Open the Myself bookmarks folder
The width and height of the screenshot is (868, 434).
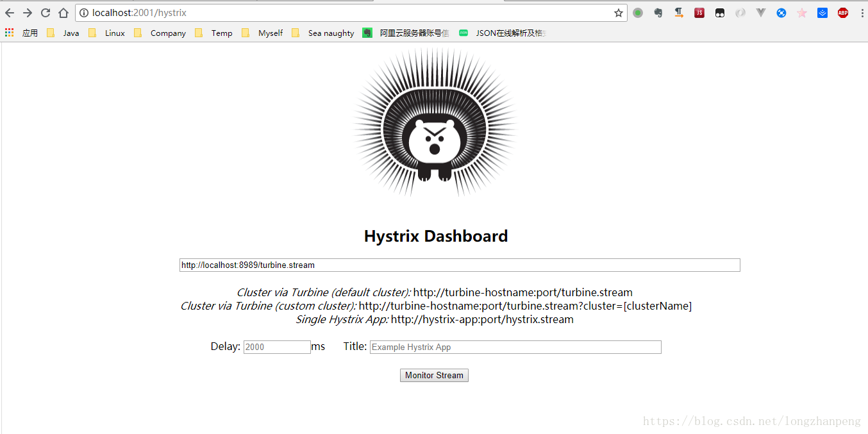pyautogui.click(x=262, y=33)
